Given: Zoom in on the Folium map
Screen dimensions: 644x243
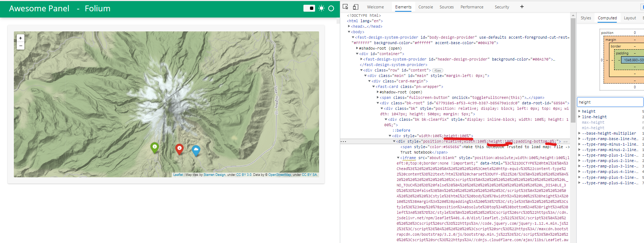Looking at the screenshot, I should click(x=20, y=38).
